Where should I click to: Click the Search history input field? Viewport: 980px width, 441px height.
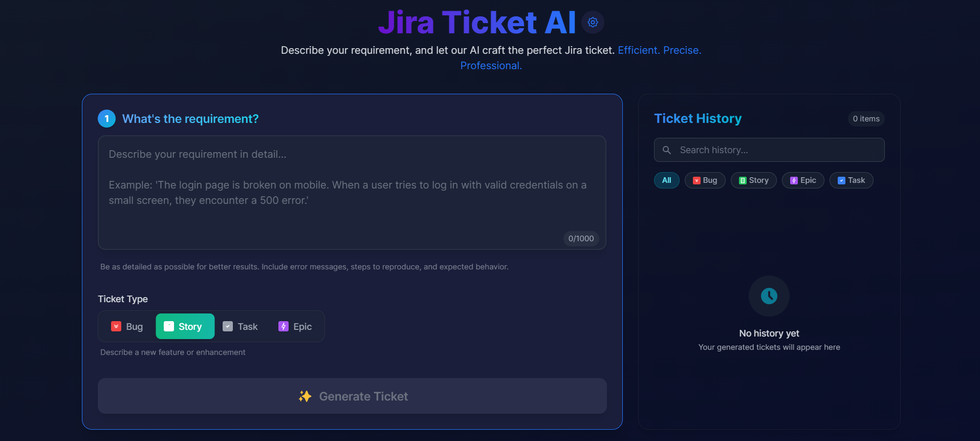[x=769, y=150]
